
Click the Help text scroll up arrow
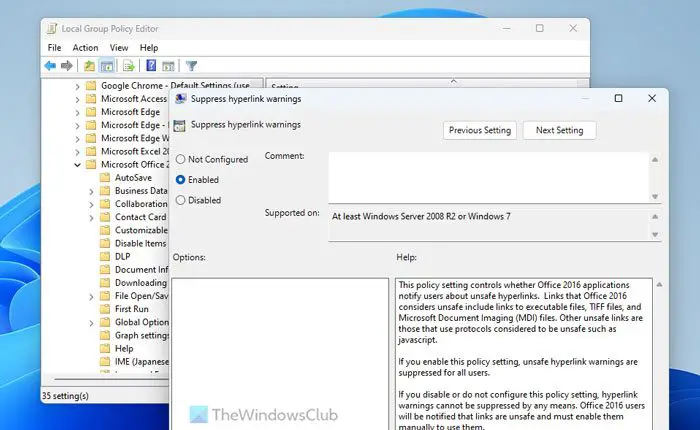click(659, 284)
